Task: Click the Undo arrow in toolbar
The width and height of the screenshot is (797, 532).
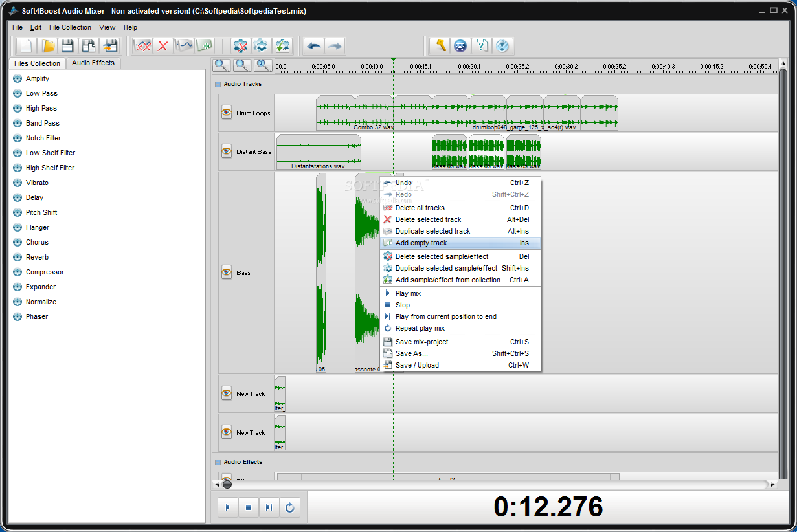Action: tap(314, 46)
